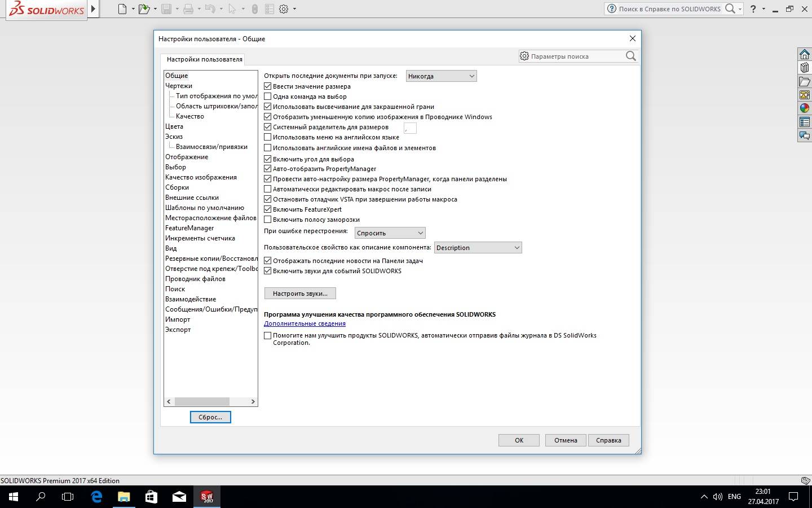Expand the Open file dropdown arrow
The height and width of the screenshot is (508, 812).
click(155, 9)
